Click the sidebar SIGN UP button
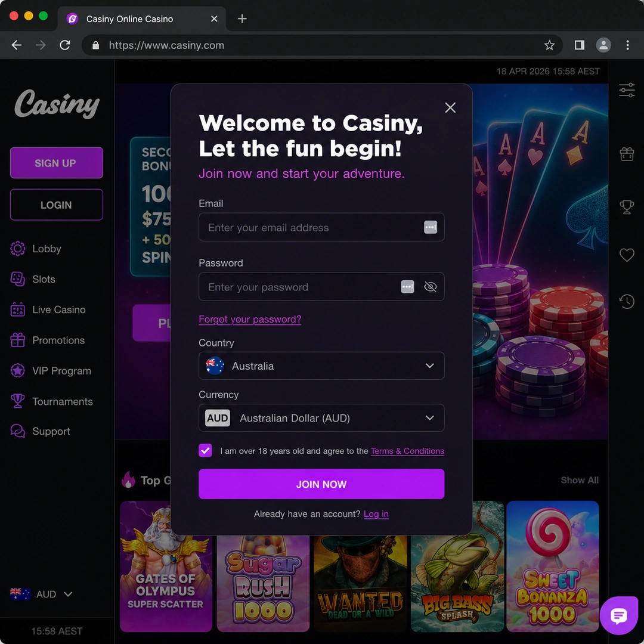Viewport: 644px width, 644px height. 56,163
